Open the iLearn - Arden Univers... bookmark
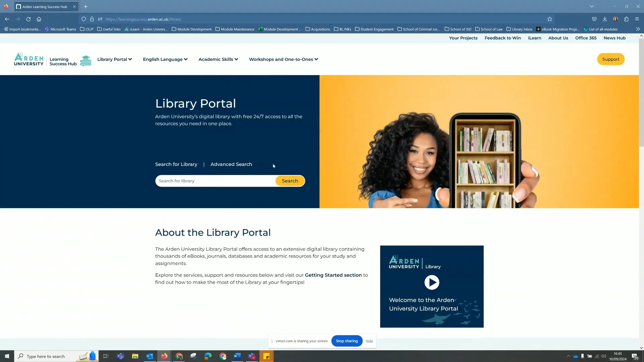The image size is (644, 362). (x=146, y=29)
